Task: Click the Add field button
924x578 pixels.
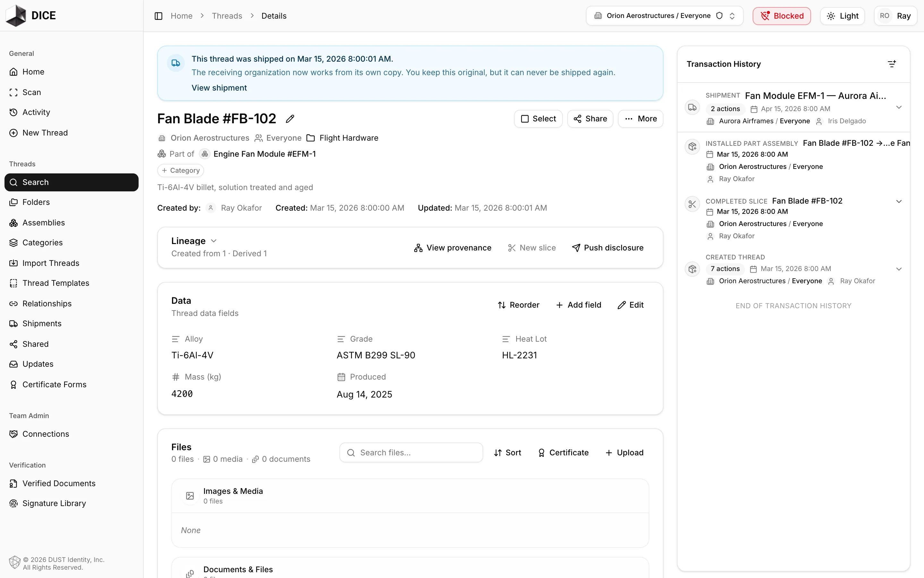Action: click(x=578, y=305)
